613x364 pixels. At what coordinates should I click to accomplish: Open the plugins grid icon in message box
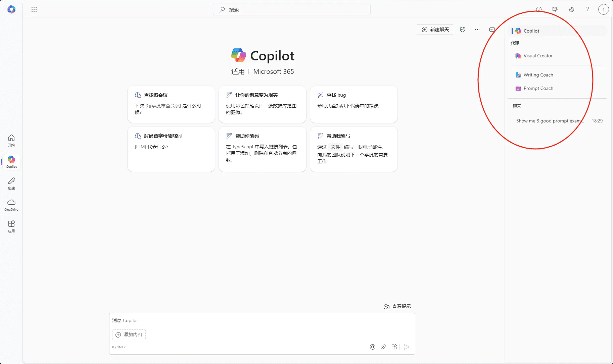click(x=394, y=347)
